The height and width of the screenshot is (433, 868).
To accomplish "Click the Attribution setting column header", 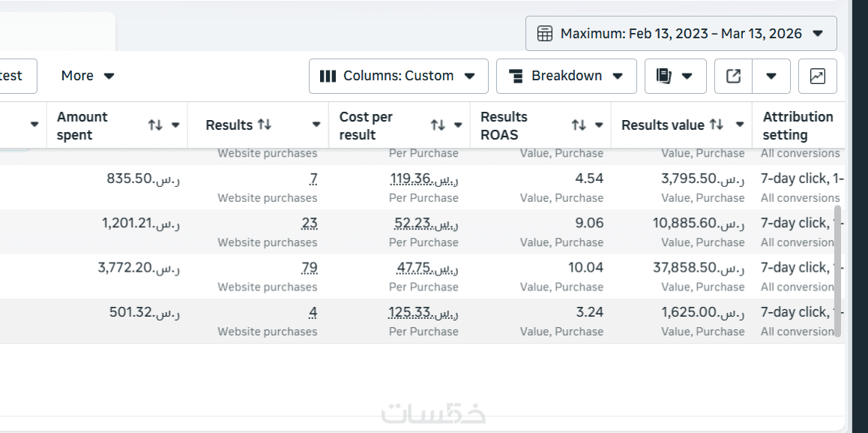I will click(x=798, y=125).
